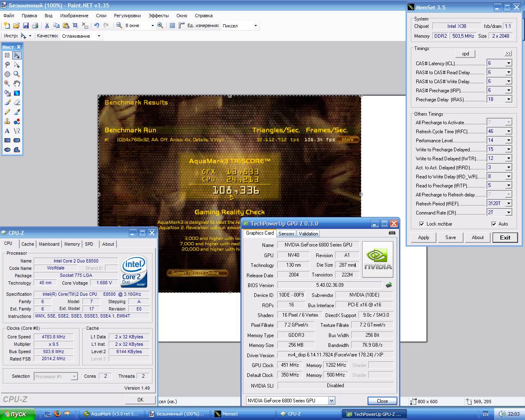Open the GPU selection dropdown in GPU-Z
This screenshot has height=420, width=525.
pos(331,401)
